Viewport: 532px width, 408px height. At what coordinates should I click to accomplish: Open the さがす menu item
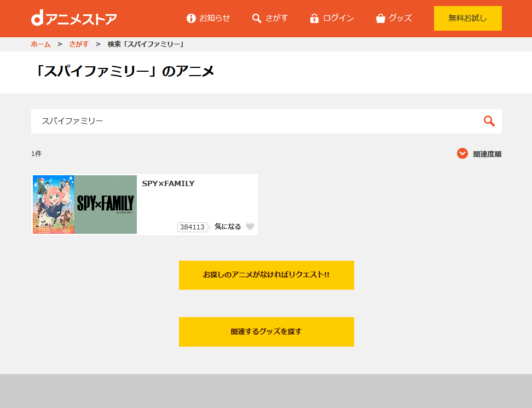pos(270,18)
